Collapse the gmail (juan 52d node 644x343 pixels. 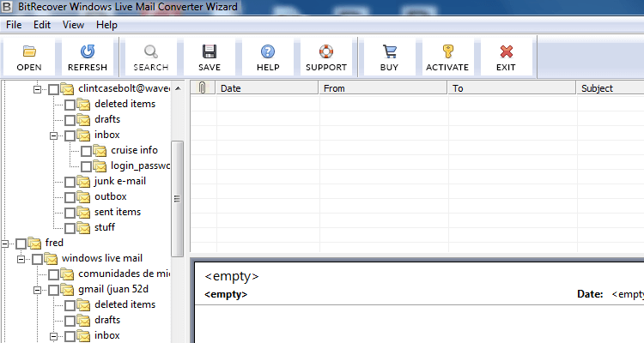38,290
